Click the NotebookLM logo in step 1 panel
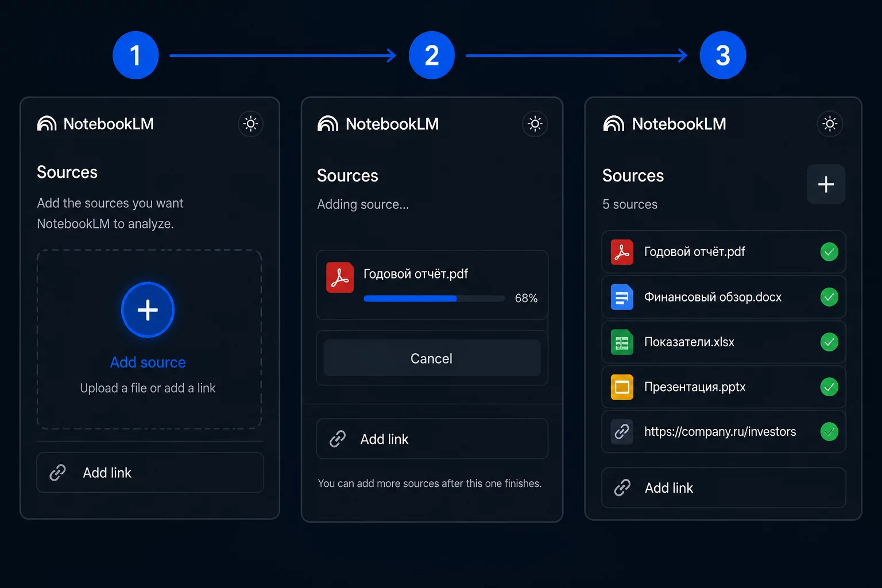Image resolution: width=882 pixels, height=588 pixels. coord(95,123)
